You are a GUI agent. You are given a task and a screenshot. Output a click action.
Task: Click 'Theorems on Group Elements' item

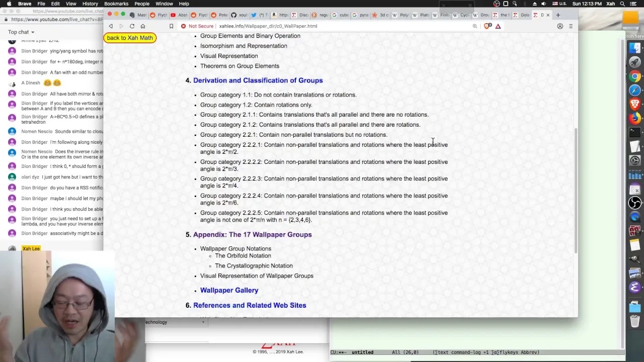click(x=239, y=66)
